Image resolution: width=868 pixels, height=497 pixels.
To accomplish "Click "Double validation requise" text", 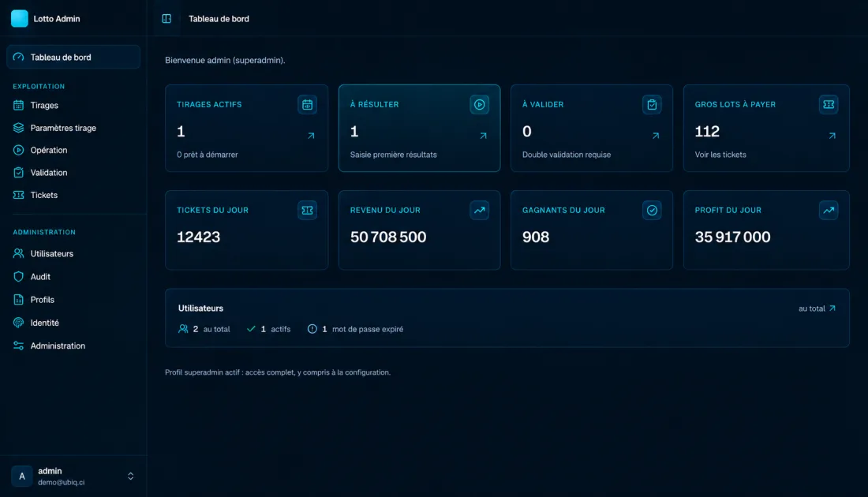I will [567, 155].
